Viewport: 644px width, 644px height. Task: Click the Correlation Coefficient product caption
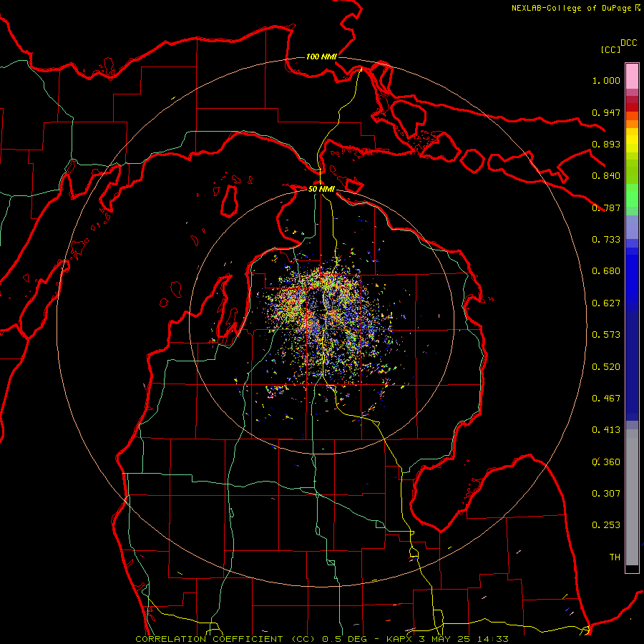click(x=321, y=639)
